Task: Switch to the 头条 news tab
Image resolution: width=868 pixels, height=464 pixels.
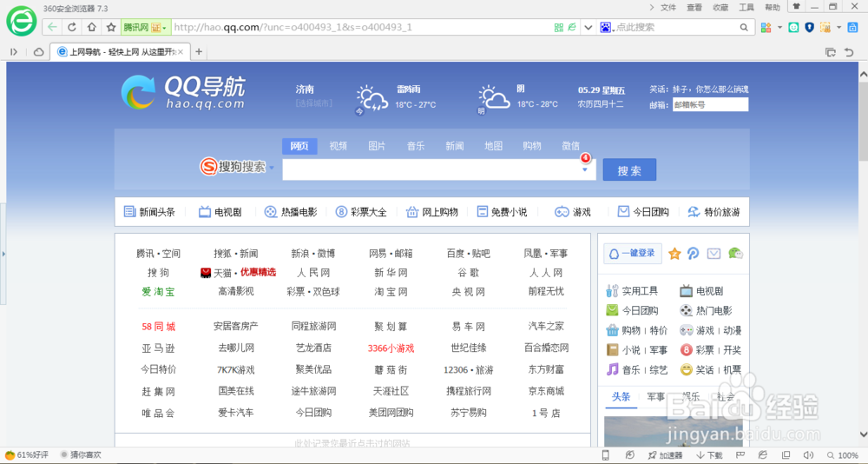Action: (621, 397)
